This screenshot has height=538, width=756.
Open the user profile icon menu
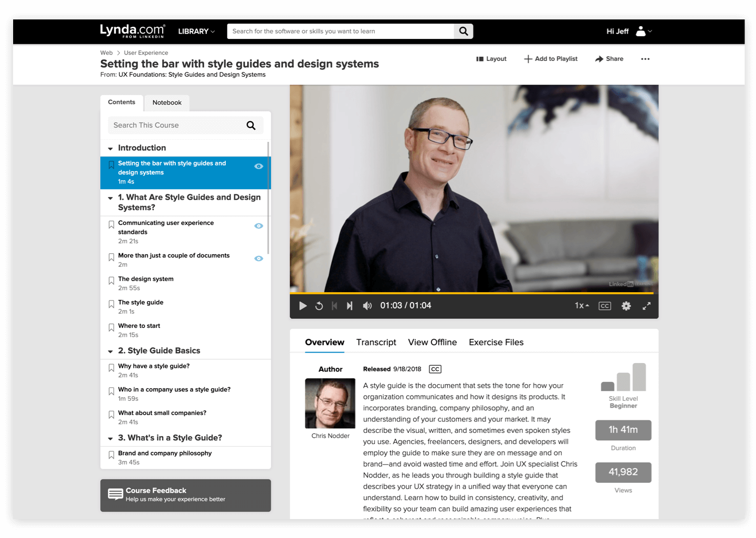click(x=644, y=32)
